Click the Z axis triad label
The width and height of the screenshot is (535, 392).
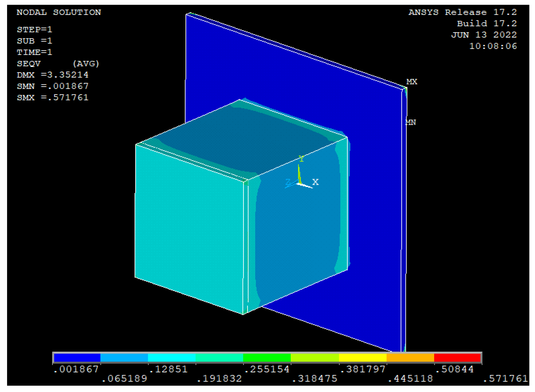(288, 182)
